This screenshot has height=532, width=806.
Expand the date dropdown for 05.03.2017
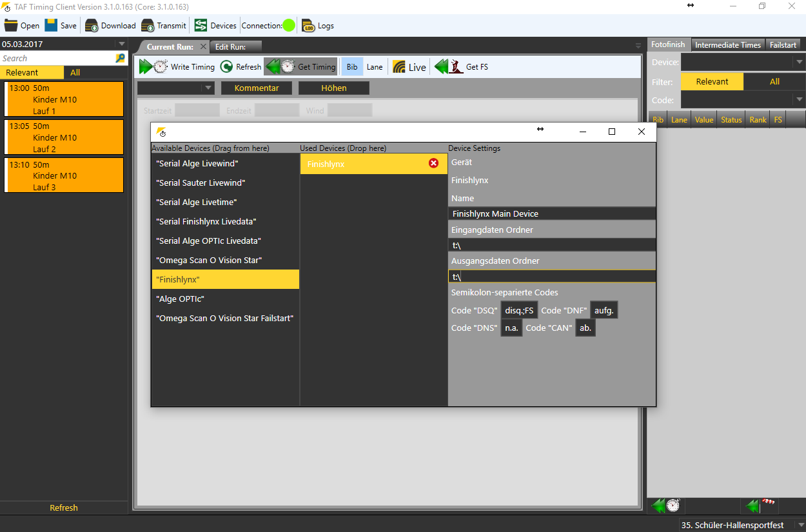click(x=121, y=44)
